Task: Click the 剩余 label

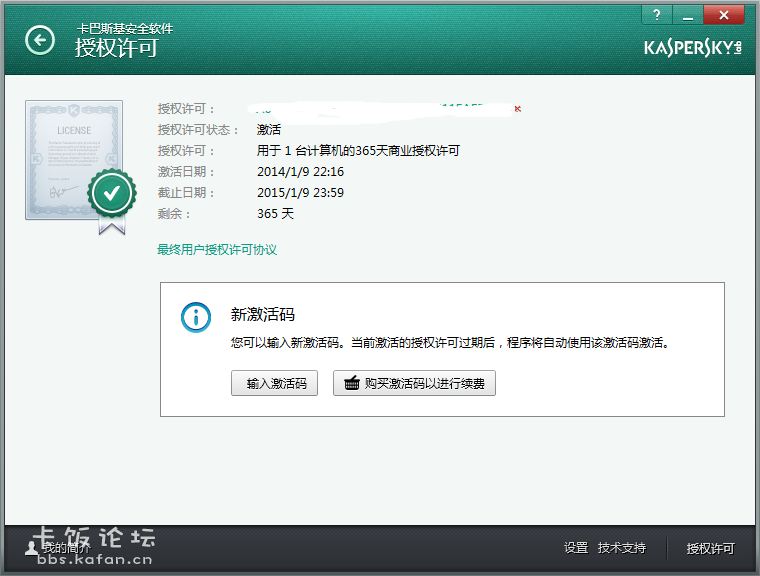Action: click(x=174, y=213)
